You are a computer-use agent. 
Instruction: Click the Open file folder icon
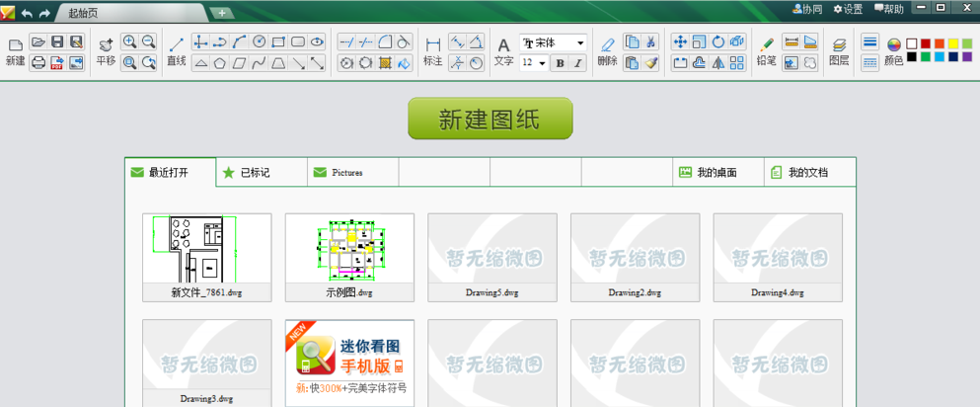pos(38,42)
